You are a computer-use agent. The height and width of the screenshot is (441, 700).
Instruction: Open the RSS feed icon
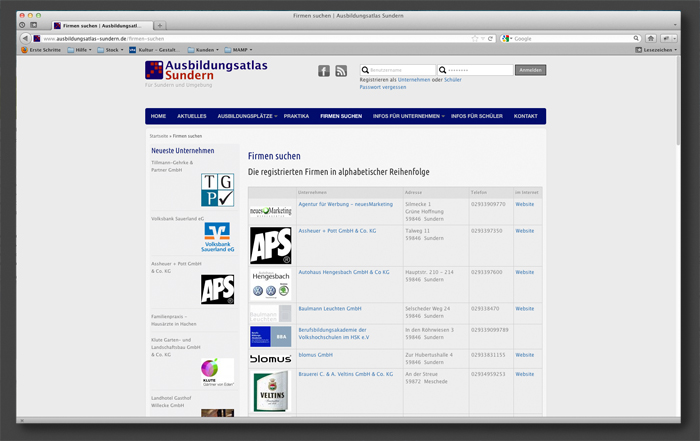click(x=341, y=71)
